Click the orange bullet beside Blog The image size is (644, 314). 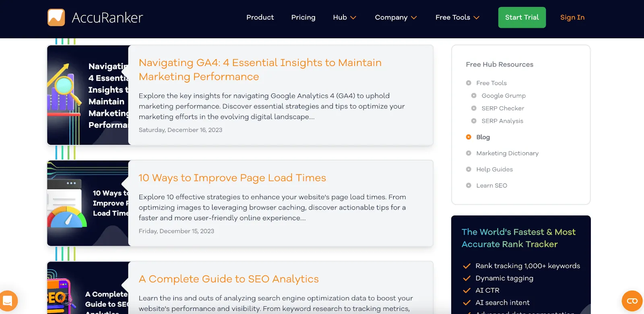469,137
